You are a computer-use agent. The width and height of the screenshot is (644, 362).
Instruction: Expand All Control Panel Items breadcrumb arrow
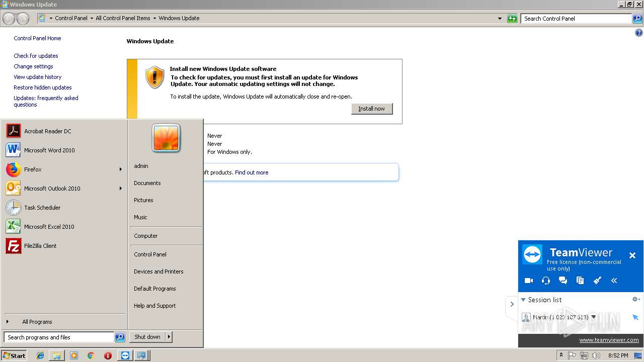click(x=154, y=18)
